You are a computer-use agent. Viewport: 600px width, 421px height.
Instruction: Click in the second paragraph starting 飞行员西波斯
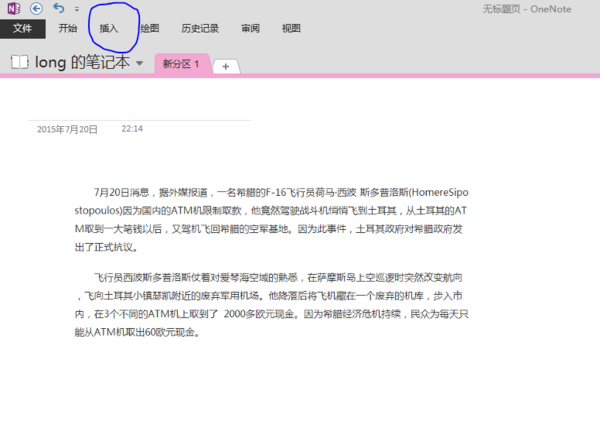pyautogui.click(x=271, y=305)
